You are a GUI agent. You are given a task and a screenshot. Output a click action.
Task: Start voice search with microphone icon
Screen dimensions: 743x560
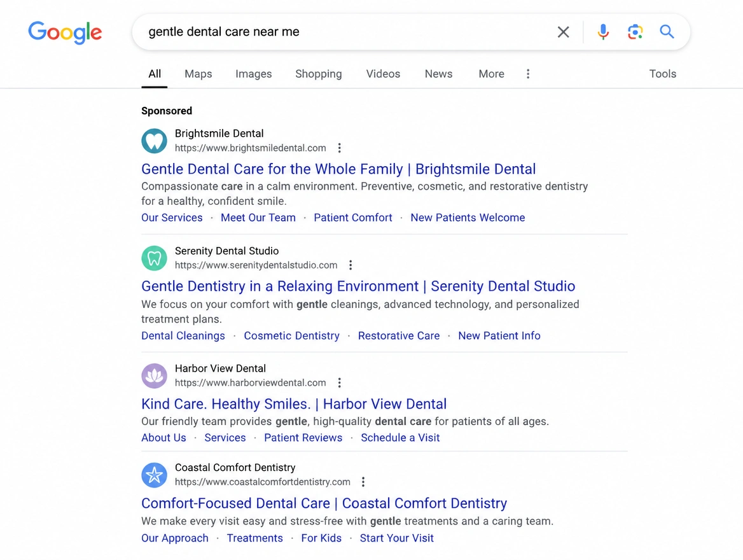603,32
